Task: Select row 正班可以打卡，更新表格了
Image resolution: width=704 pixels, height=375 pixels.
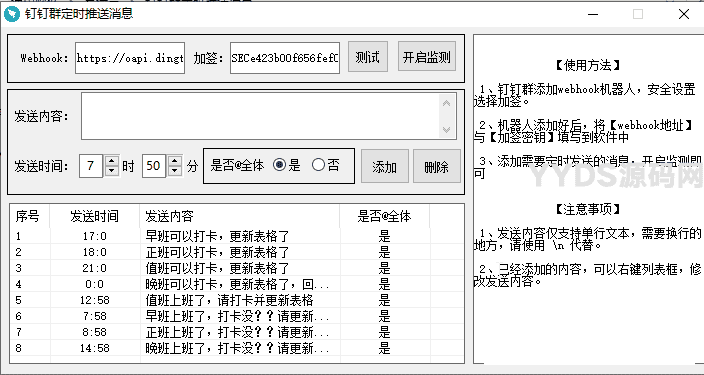Action: click(x=237, y=252)
